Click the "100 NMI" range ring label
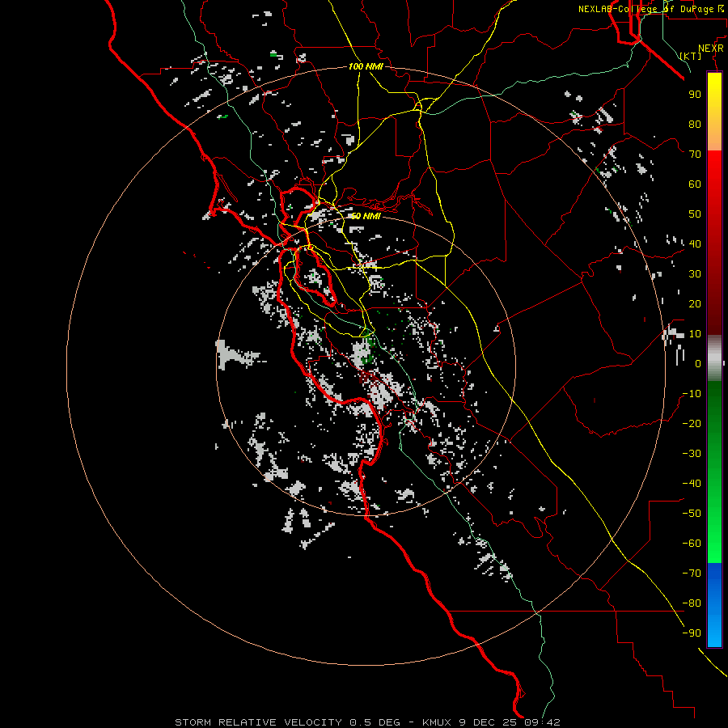Screen dimensions: 728x728 pyautogui.click(x=366, y=67)
